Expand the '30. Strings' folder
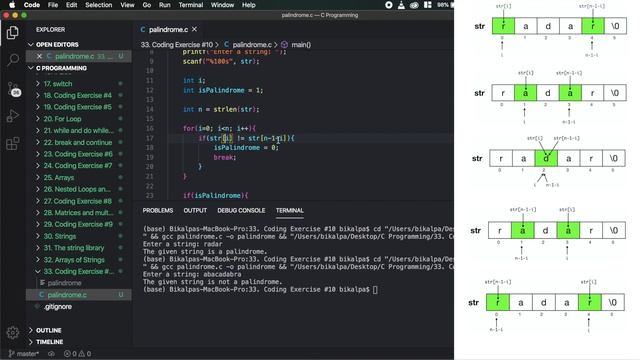 (60, 236)
